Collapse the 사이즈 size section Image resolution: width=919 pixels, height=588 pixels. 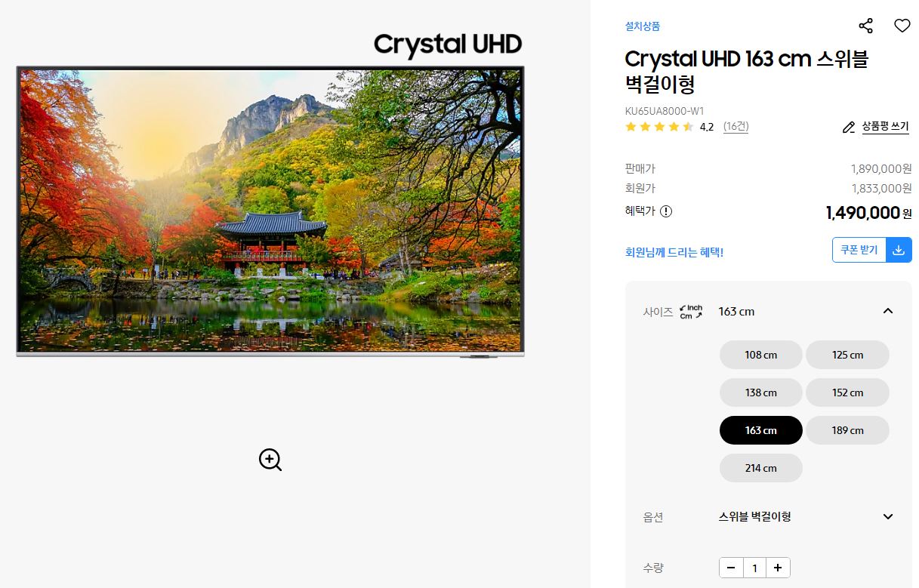point(888,311)
